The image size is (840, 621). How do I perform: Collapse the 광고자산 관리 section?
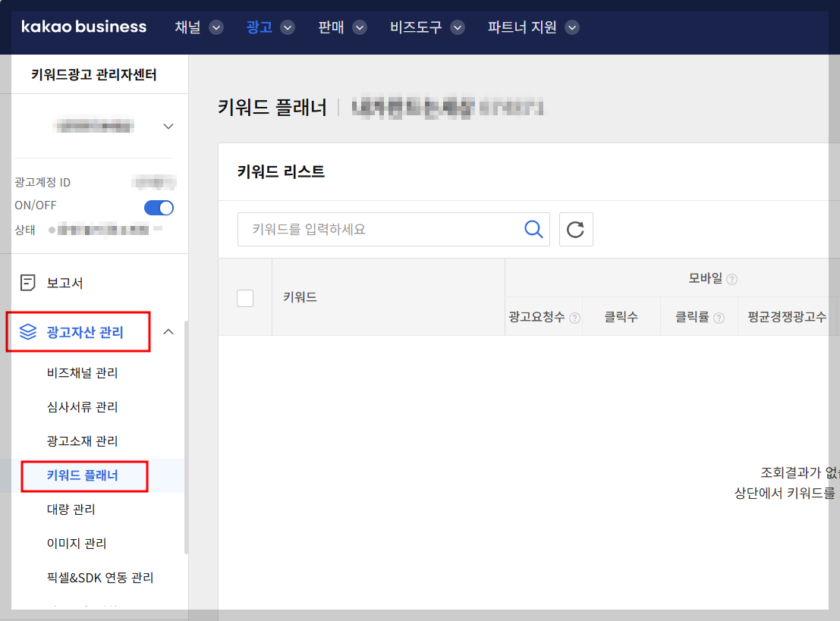coord(168,331)
